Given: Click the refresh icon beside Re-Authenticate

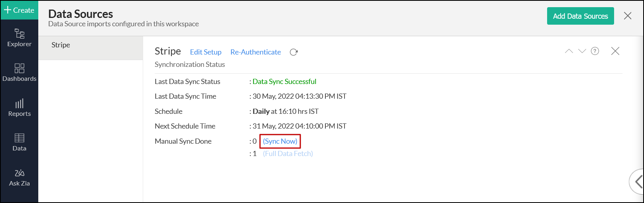Looking at the screenshot, I should 294,52.
